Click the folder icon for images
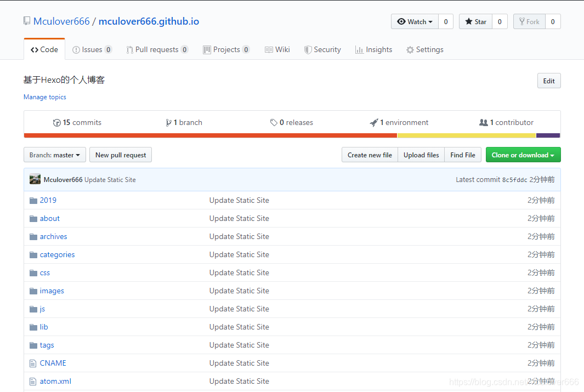This screenshot has width=584, height=392. pyautogui.click(x=33, y=291)
